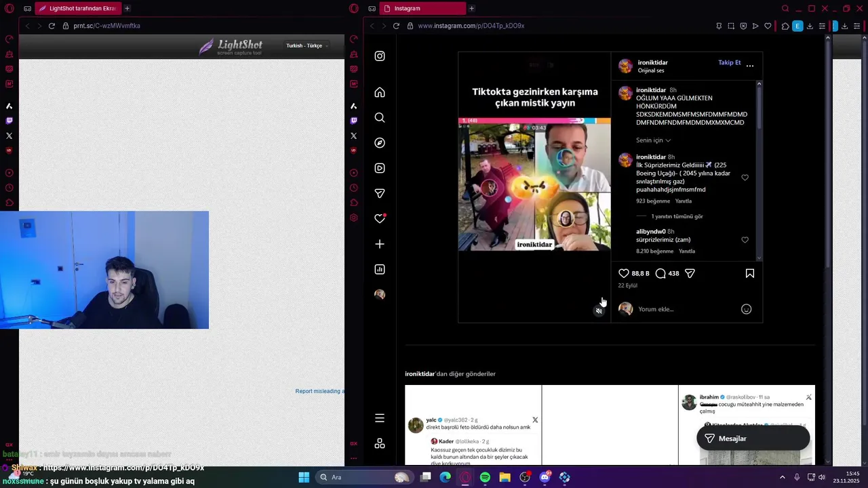Reload the Instagram page
Screen dimensions: 868x488
396,26
